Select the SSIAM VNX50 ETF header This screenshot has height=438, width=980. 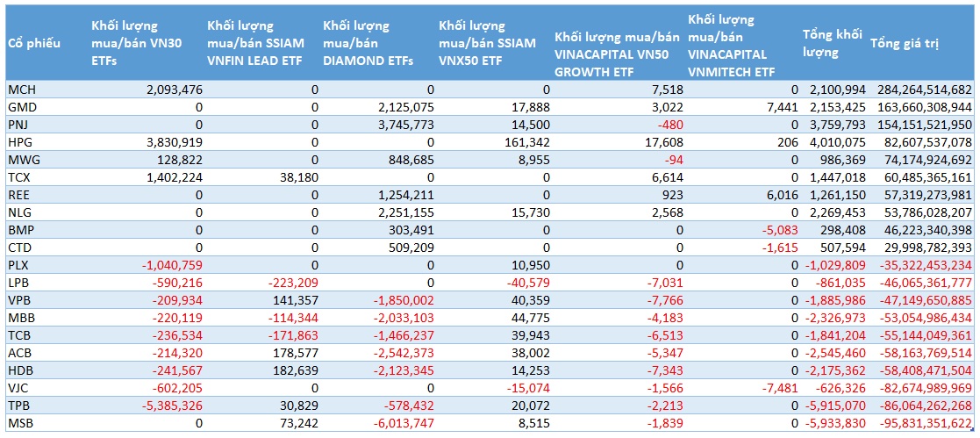click(488, 44)
